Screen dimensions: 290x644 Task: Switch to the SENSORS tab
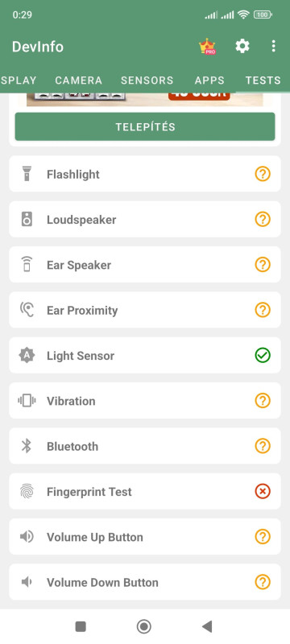[147, 80]
